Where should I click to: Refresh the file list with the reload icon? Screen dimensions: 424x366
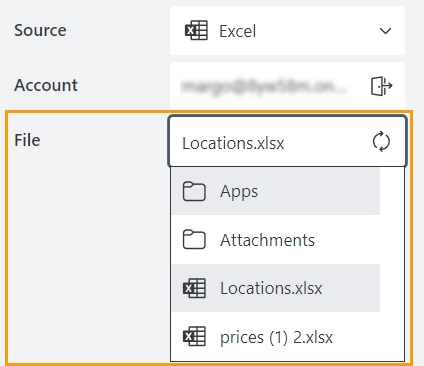381,142
